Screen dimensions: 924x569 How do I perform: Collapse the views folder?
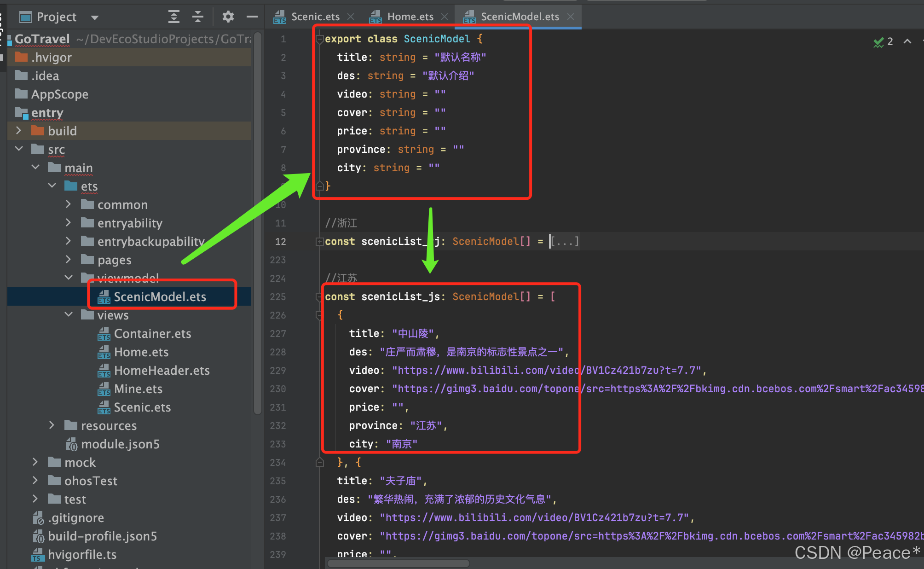[x=69, y=315]
